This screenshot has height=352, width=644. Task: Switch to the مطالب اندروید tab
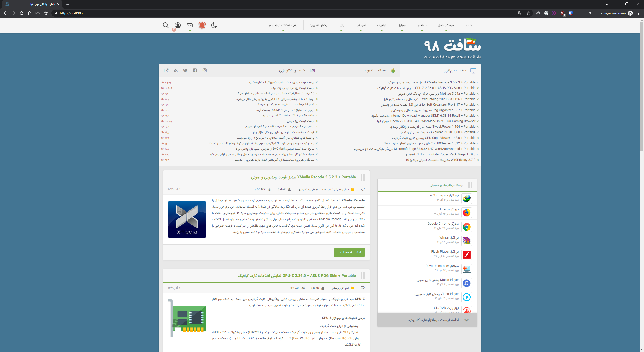(374, 70)
